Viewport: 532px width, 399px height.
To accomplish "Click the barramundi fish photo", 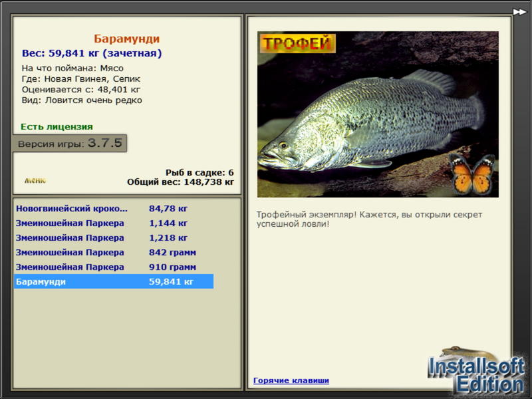I will click(x=378, y=114).
